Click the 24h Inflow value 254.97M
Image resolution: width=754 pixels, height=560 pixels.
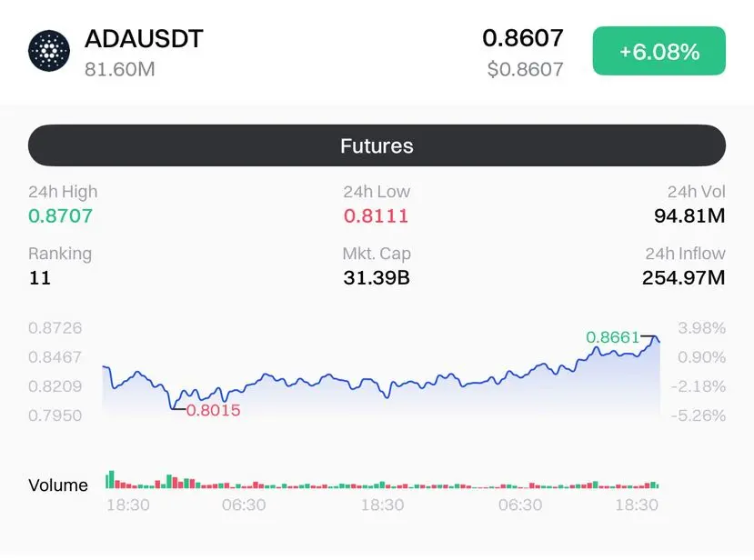pyautogui.click(x=684, y=278)
